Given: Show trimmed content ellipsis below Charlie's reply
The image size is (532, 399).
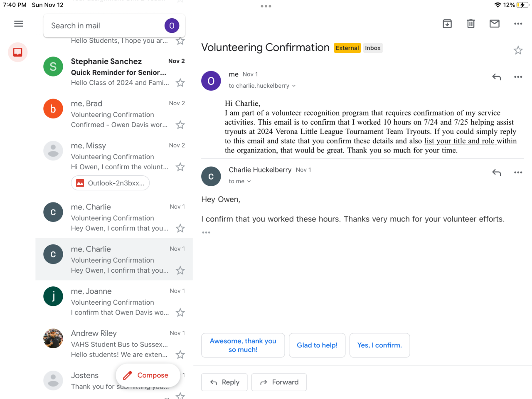Looking at the screenshot, I should 206,232.
